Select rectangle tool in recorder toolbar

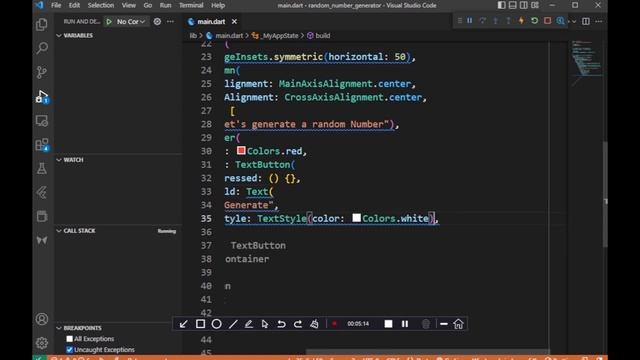coord(200,324)
